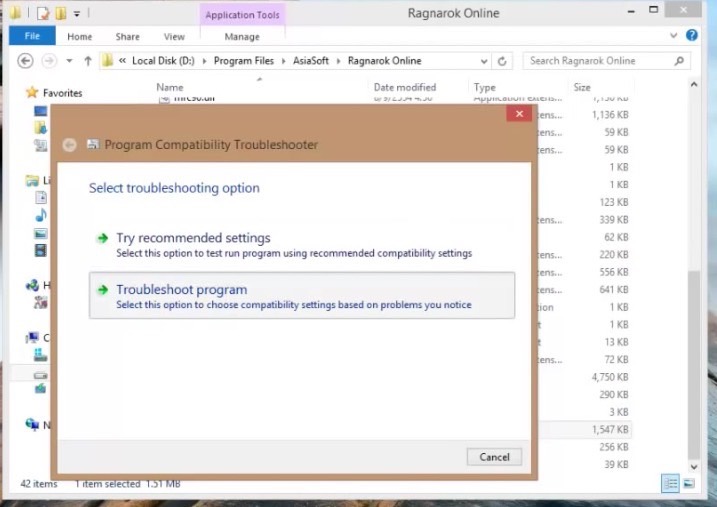The width and height of the screenshot is (717, 507).
Task: Cancel the compatibility troubleshooter
Action: coord(494,457)
